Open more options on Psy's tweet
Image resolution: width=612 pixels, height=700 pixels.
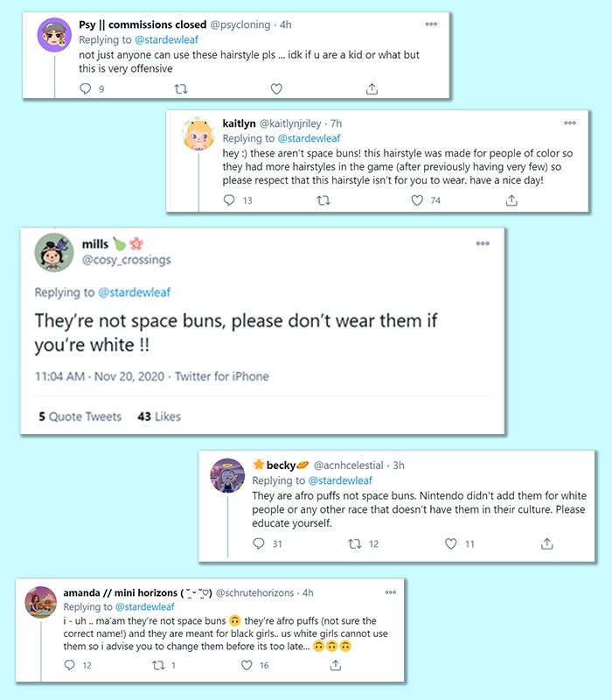coord(431,24)
